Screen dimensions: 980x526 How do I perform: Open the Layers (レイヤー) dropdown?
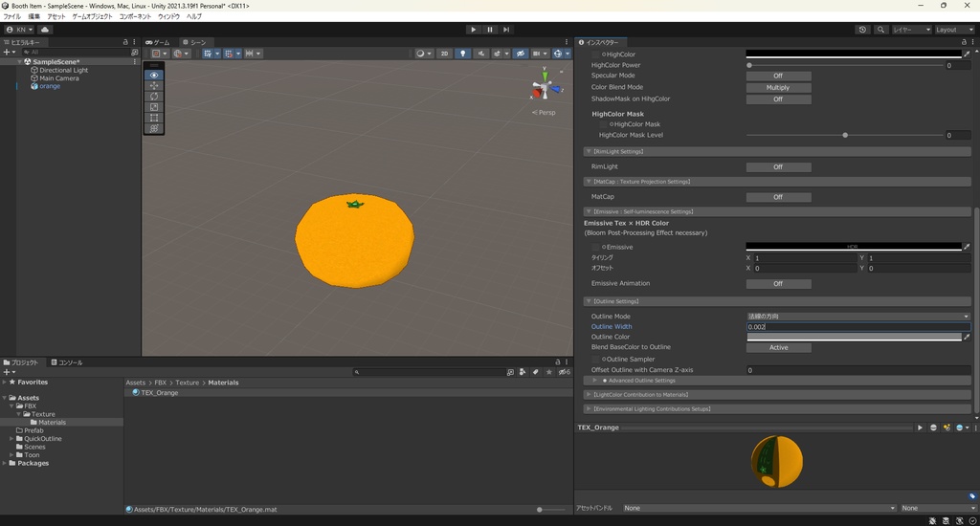pos(911,30)
